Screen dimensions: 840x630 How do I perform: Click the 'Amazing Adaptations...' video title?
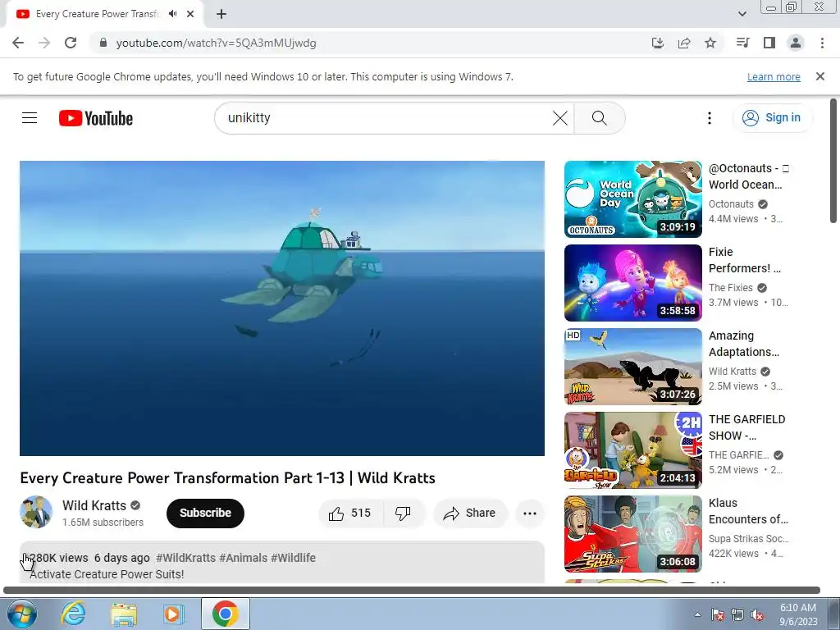pos(744,344)
